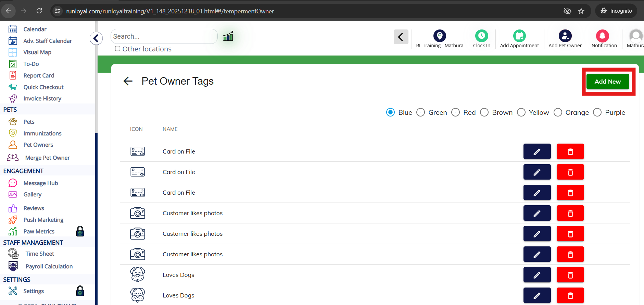Open Reviews thumbs-up icon
Image resolution: width=644 pixels, height=305 pixels.
(13, 208)
